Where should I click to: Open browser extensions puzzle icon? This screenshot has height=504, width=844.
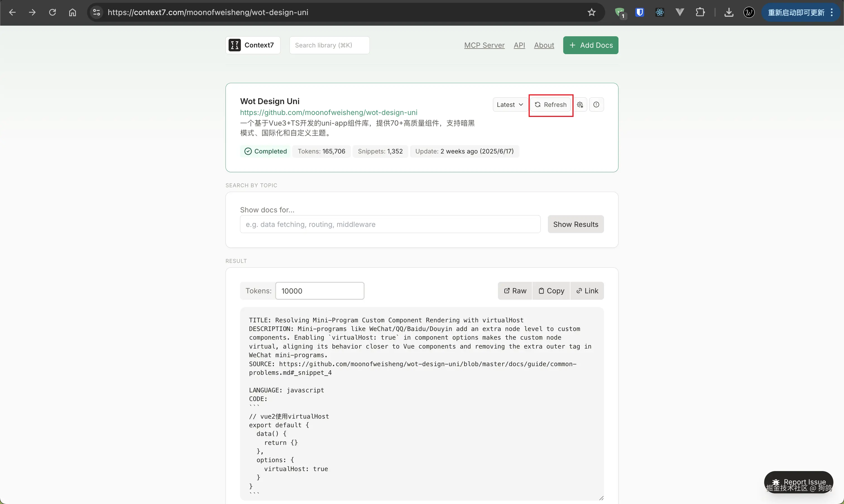point(700,13)
